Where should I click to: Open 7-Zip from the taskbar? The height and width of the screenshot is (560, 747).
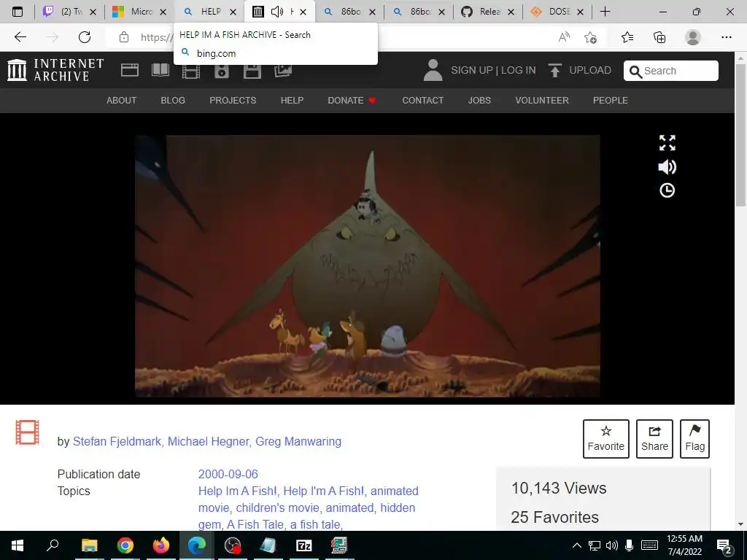[303, 545]
